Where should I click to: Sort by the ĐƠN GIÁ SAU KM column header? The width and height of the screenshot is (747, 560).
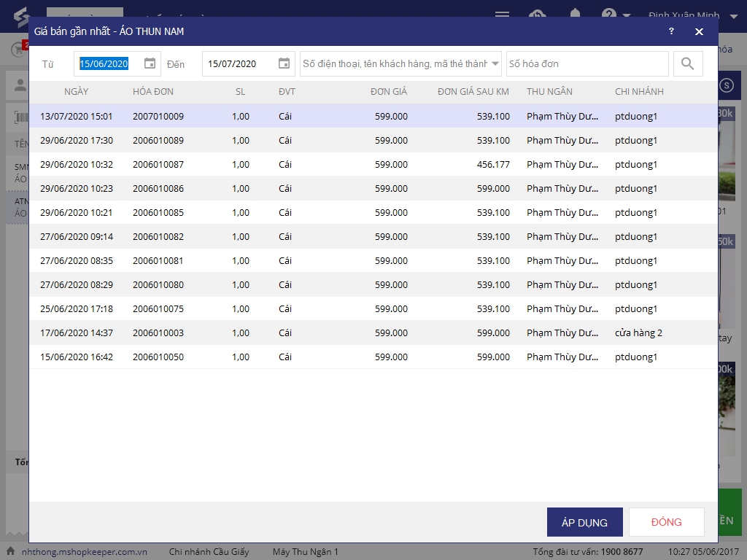pos(473,92)
